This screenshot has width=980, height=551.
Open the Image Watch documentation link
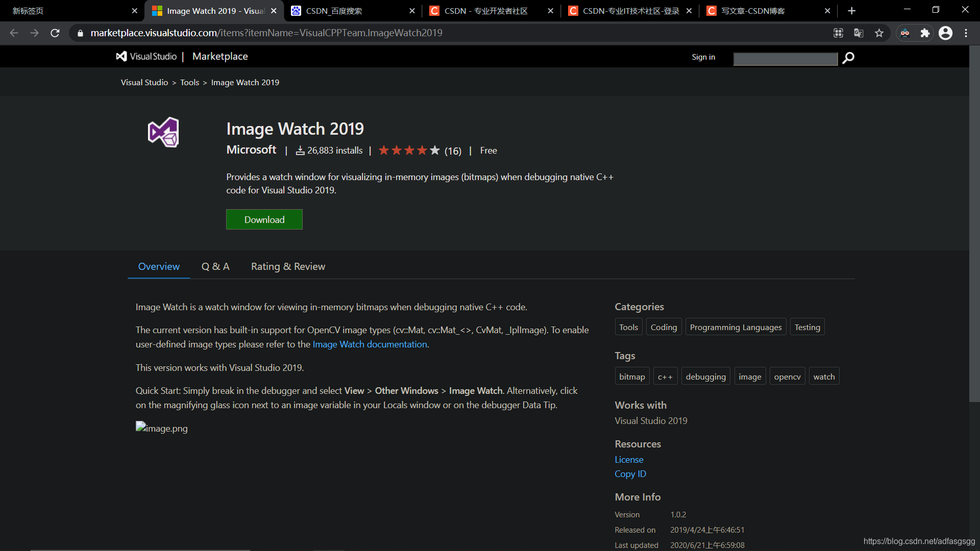tap(370, 344)
